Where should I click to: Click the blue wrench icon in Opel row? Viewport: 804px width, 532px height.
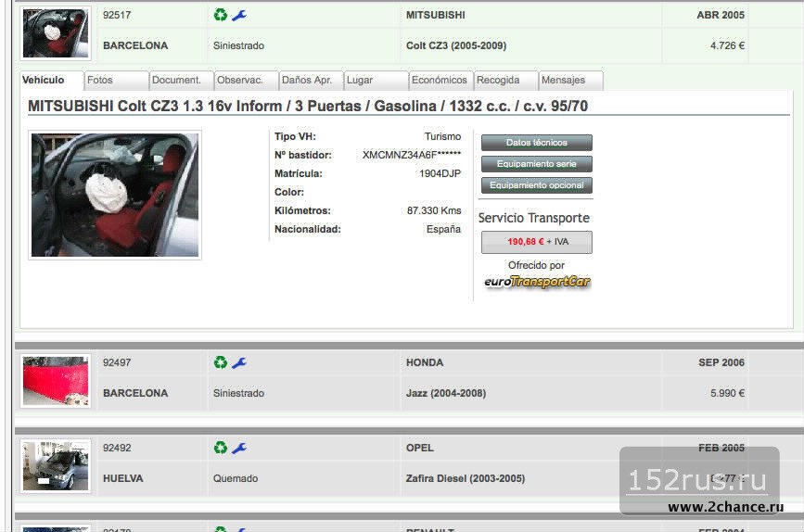pos(239,448)
